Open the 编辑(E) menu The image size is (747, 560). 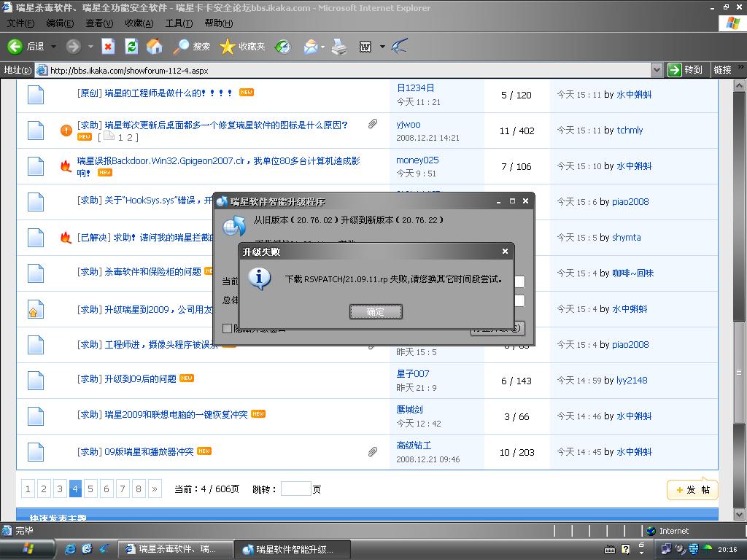[60, 23]
